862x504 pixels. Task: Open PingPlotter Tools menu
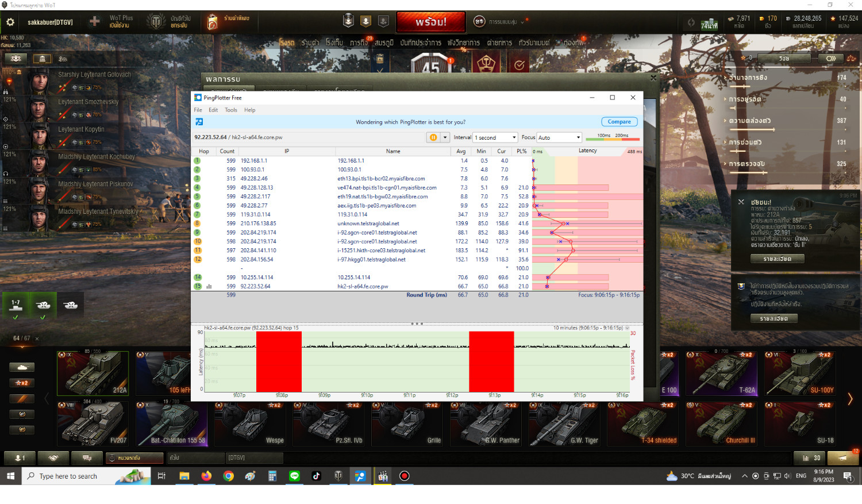point(231,110)
